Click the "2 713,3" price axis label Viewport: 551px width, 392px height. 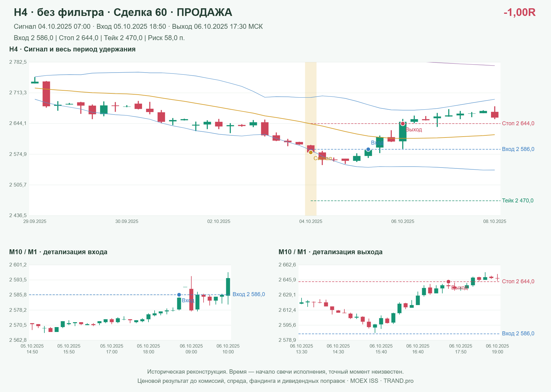tap(18, 93)
